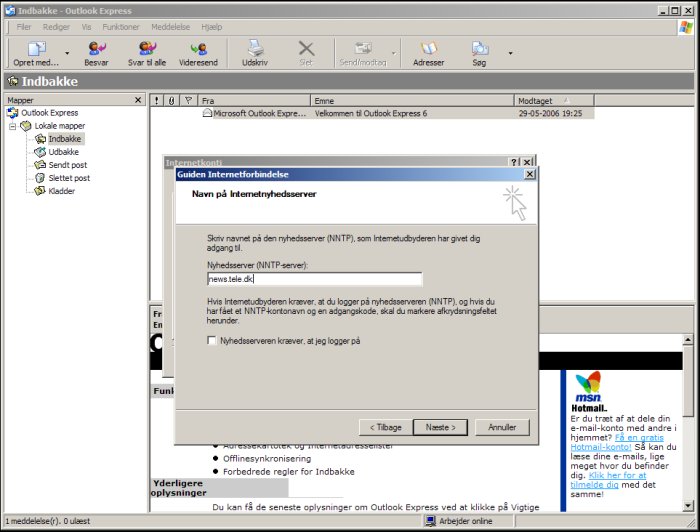The height and width of the screenshot is (532, 700).
Task: Open dropdown arrow next to Søg
Action: 510,53
